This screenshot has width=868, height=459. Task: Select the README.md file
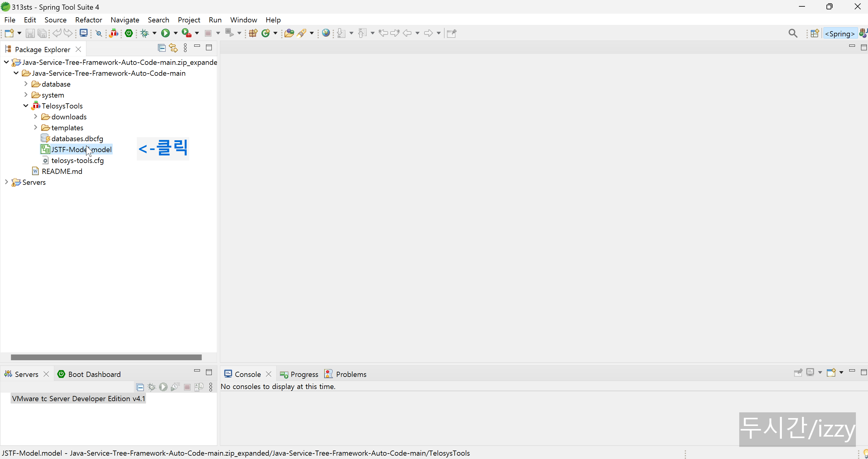pyautogui.click(x=57, y=171)
